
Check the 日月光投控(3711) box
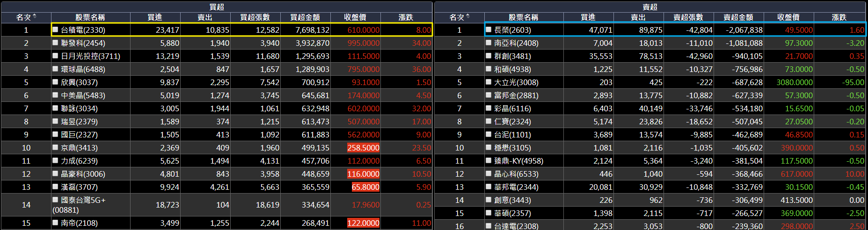tap(56, 56)
